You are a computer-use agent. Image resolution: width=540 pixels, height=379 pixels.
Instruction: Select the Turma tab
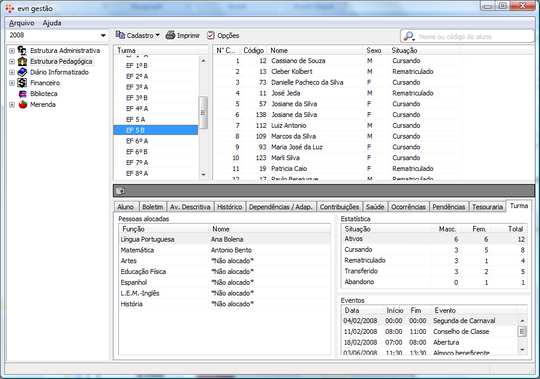pyautogui.click(x=519, y=206)
